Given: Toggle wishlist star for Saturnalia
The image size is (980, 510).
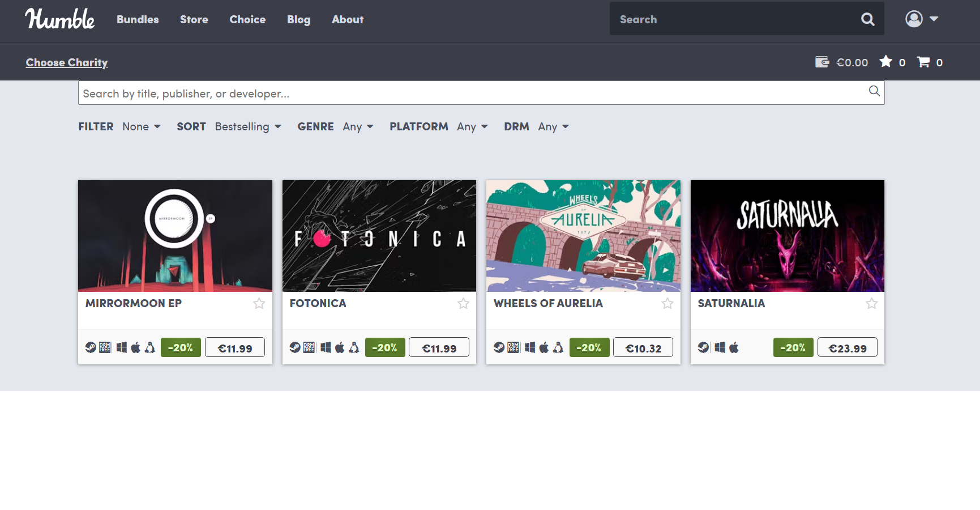Looking at the screenshot, I should pyautogui.click(x=871, y=304).
